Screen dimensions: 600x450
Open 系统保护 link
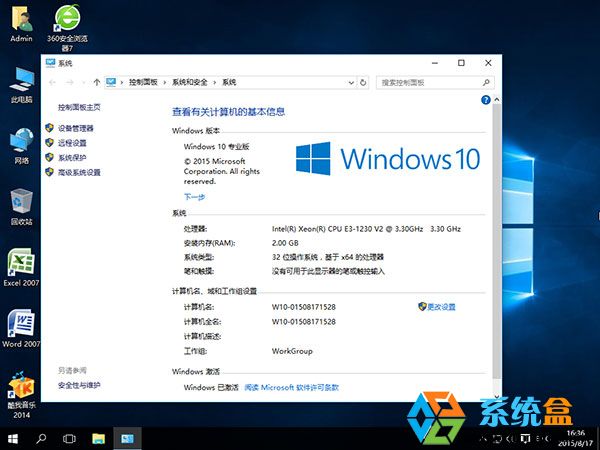coord(72,157)
